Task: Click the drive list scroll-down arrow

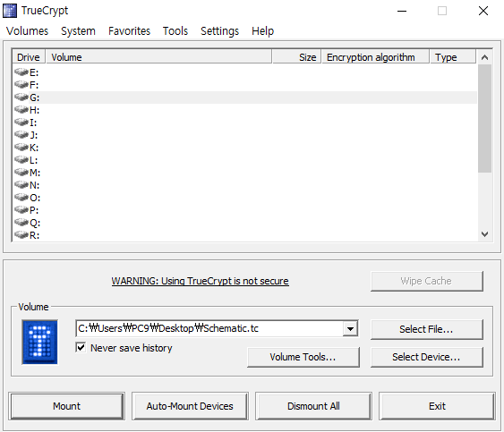Action: 484,234
